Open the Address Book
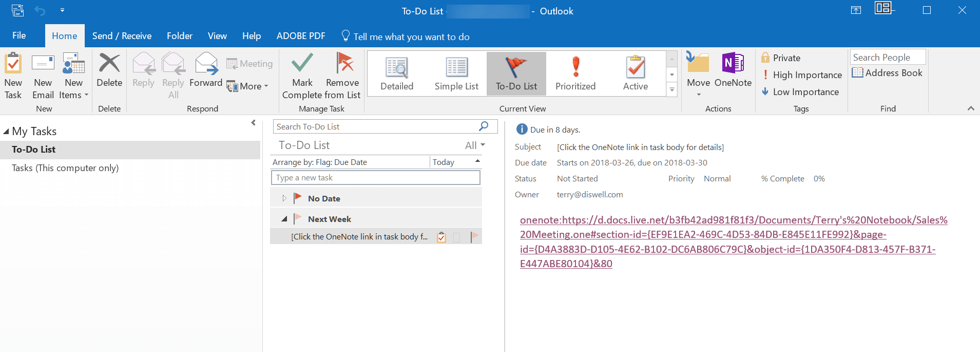Image resolution: width=980 pixels, height=352 pixels. tap(887, 73)
